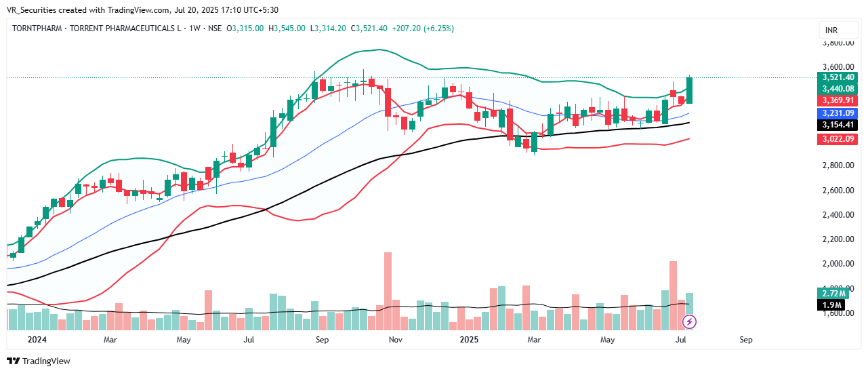The image size is (868, 373).
Task: Click the 3,022.09 lower band label
Action: 838,139
